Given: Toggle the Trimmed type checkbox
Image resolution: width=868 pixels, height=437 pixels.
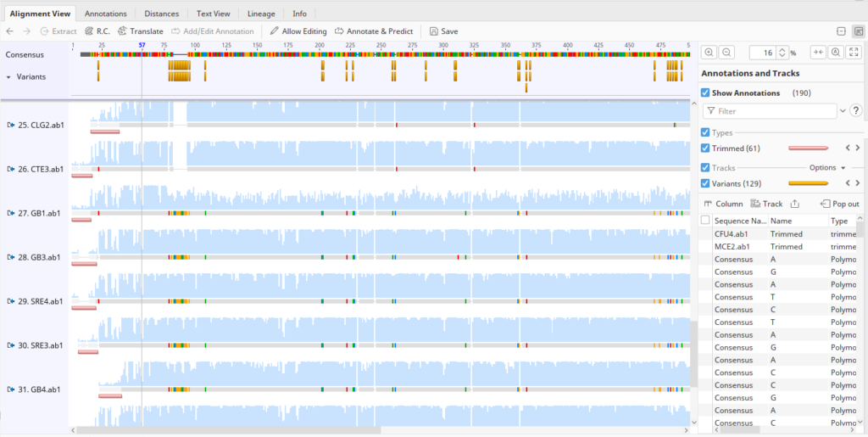Looking at the screenshot, I should 706,148.
